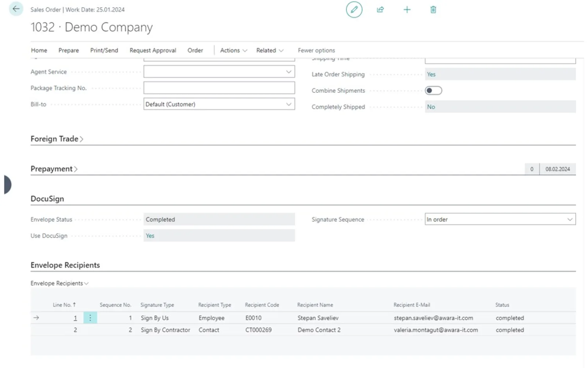
Task: Delete order with trash icon
Action: click(433, 10)
